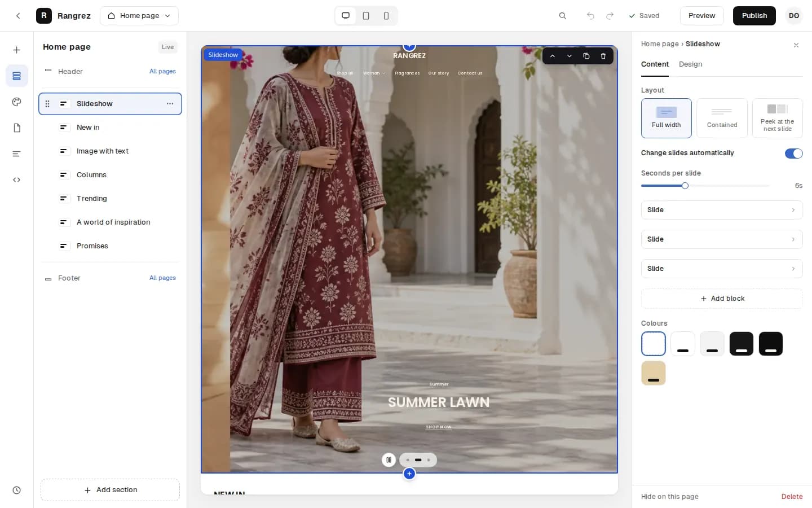The height and width of the screenshot is (508, 812).
Task: Click red Delete link at bottom
Action: coord(792,497)
